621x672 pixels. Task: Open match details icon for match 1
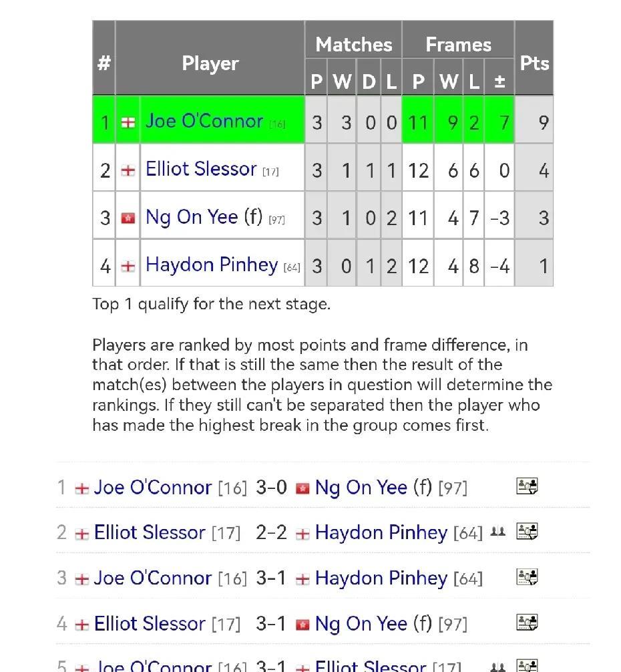tap(527, 486)
